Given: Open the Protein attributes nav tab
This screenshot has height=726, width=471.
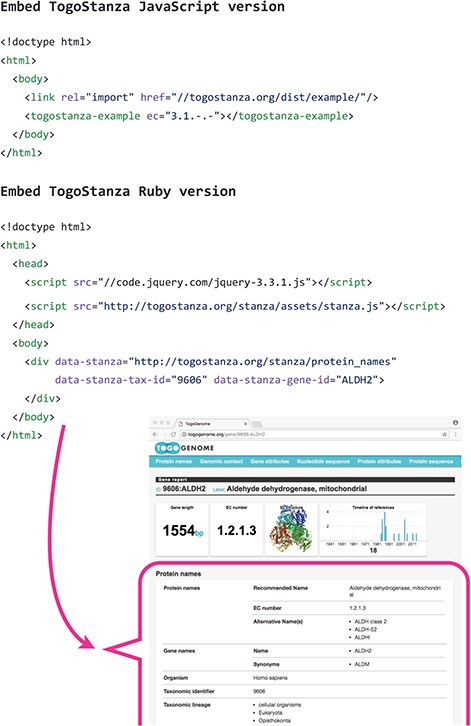Looking at the screenshot, I should 379,461.
